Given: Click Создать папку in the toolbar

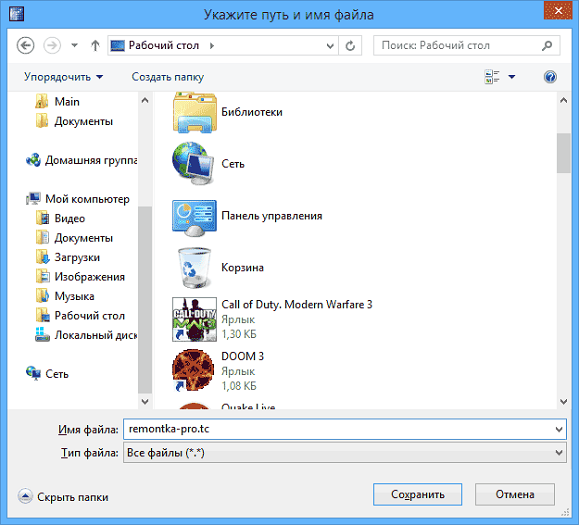Looking at the screenshot, I should (168, 77).
